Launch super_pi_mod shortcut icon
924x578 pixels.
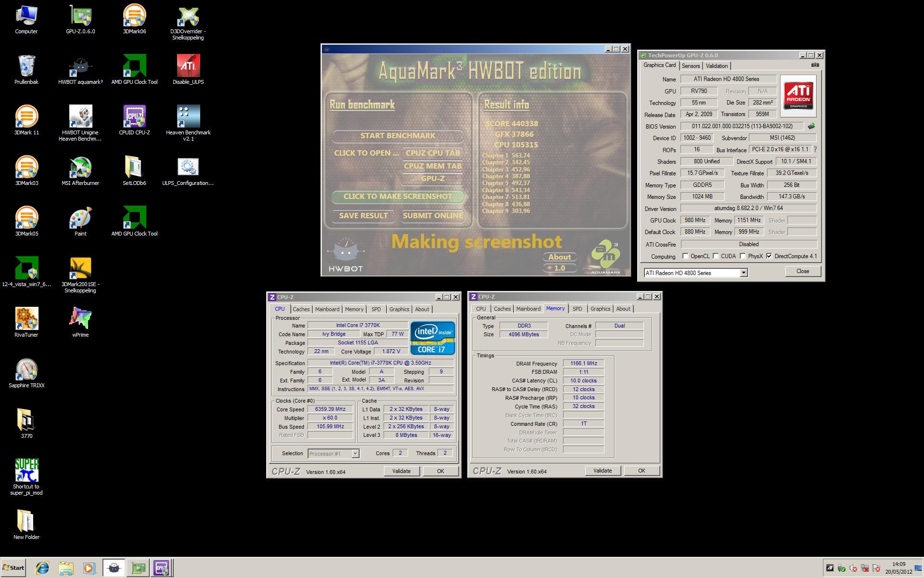(26, 477)
